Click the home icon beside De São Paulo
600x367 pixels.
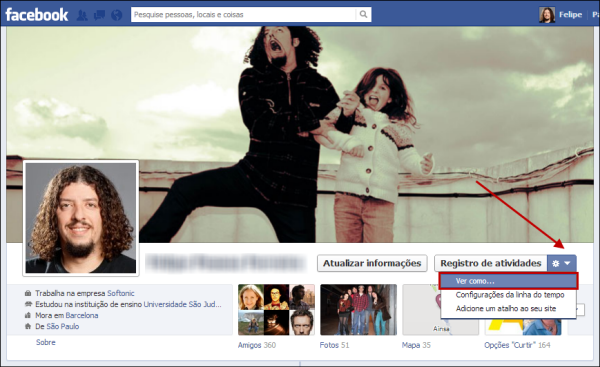pos(28,326)
